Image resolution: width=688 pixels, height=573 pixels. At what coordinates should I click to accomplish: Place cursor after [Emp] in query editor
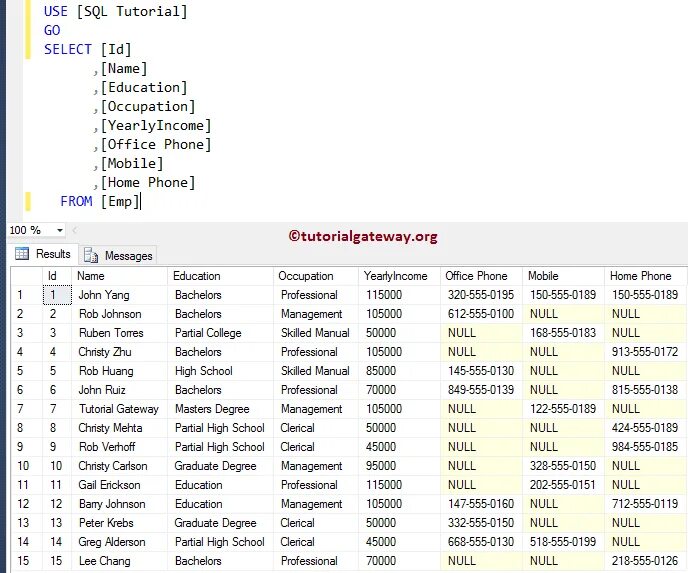click(x=140, y=202)
